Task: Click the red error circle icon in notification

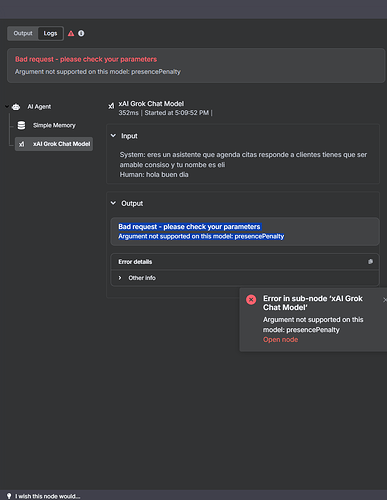Action: point(251,299)
